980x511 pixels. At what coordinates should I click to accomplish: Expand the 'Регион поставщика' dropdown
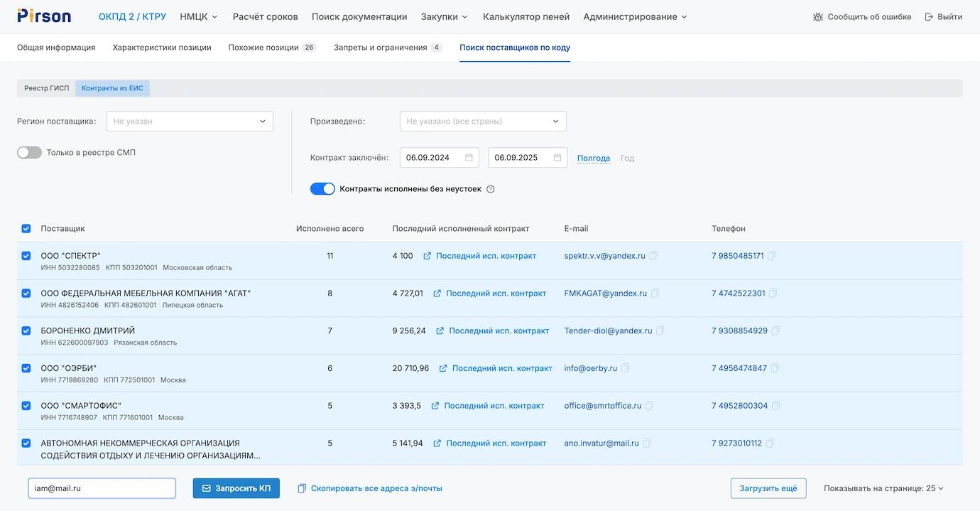[190, 122]
